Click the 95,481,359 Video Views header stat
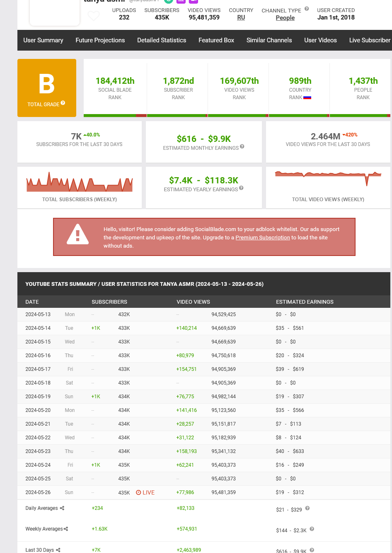 (204, 17)
